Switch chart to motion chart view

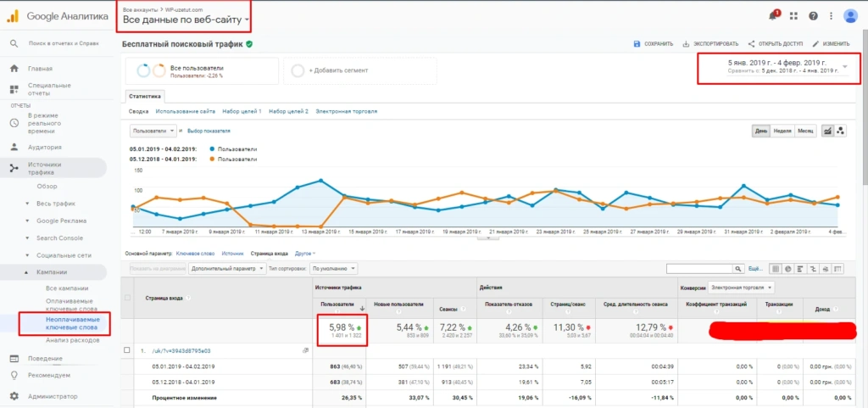coord(840,131)
